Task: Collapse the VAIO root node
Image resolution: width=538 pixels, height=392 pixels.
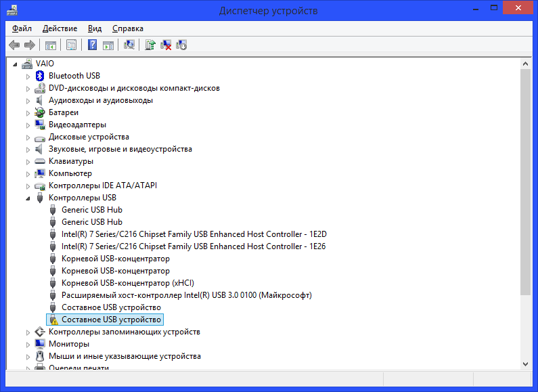Action: click(x=15, y=64)
